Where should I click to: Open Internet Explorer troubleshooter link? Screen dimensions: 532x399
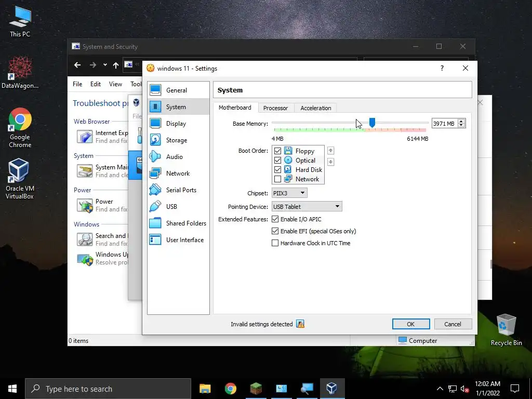point(112,132)
